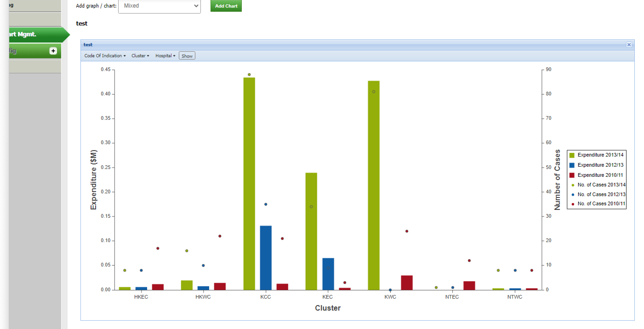
Task: Click the green HKWC cases data point
Action: point(186,251)
